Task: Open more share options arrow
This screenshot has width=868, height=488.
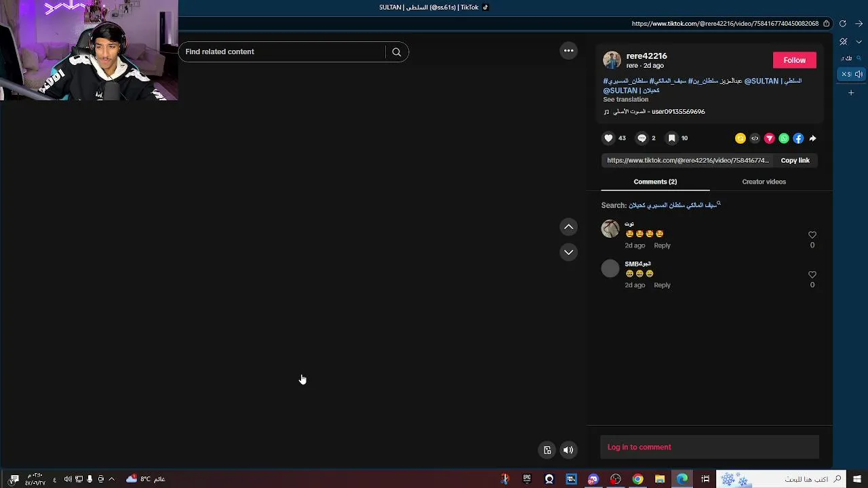Action: tap(812, 138)
